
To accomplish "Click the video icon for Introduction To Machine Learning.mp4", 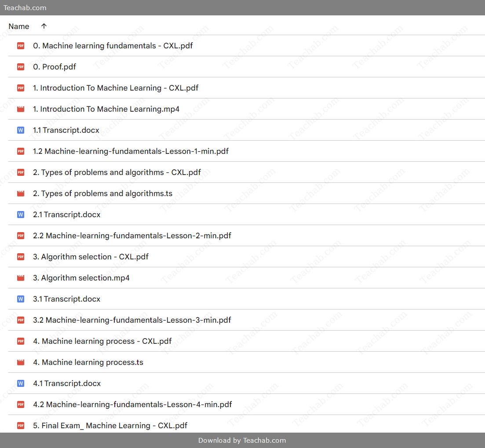I will click(x=21, y=109).
